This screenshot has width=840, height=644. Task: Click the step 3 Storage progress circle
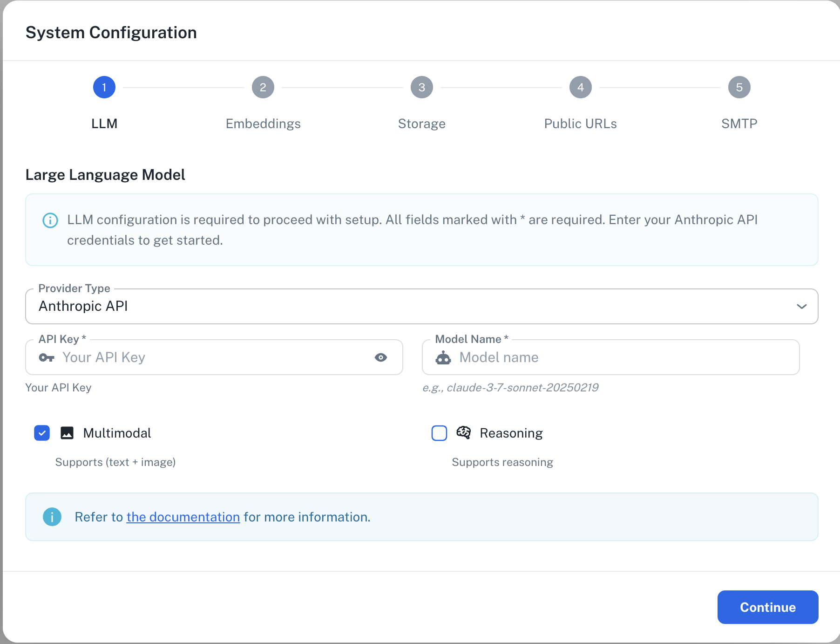coord(421,87)
